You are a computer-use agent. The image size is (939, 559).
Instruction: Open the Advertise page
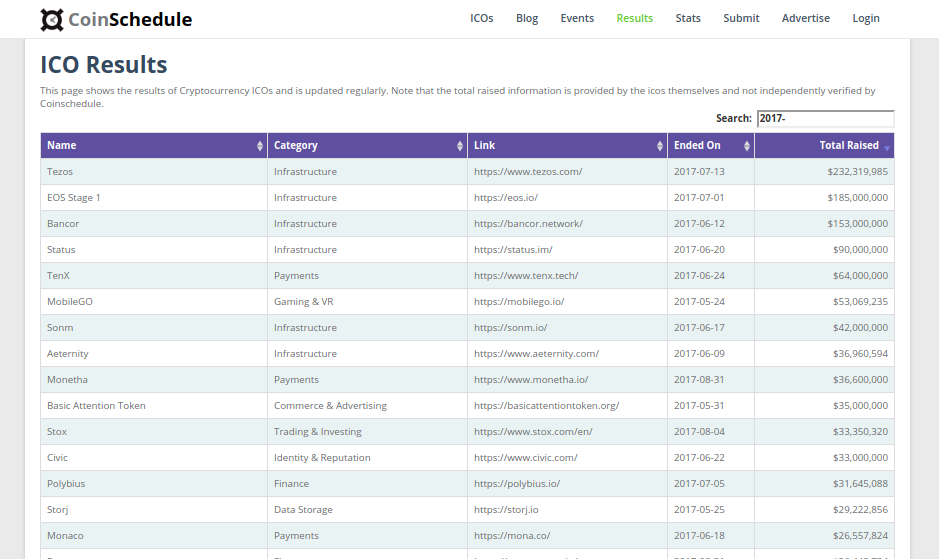tap(806, 19)
